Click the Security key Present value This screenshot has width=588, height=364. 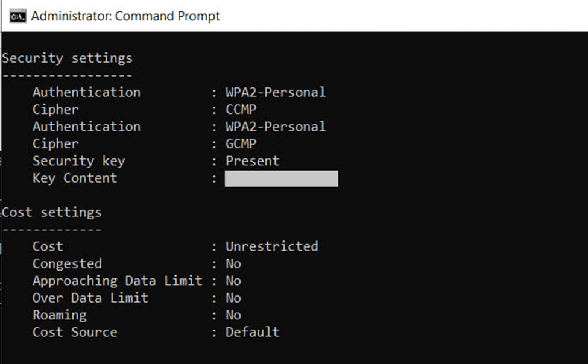coord(252,161)
